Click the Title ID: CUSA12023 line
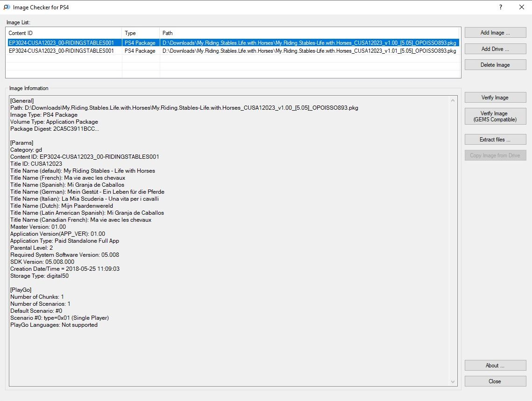The image size is (532, 401). pyautogui.click(x=36, y=164)
